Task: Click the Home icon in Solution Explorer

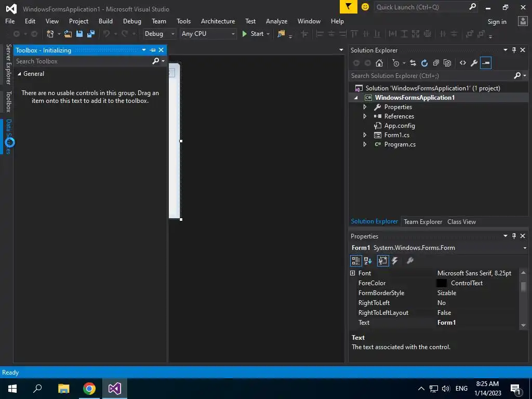Action: pos(379,63)
